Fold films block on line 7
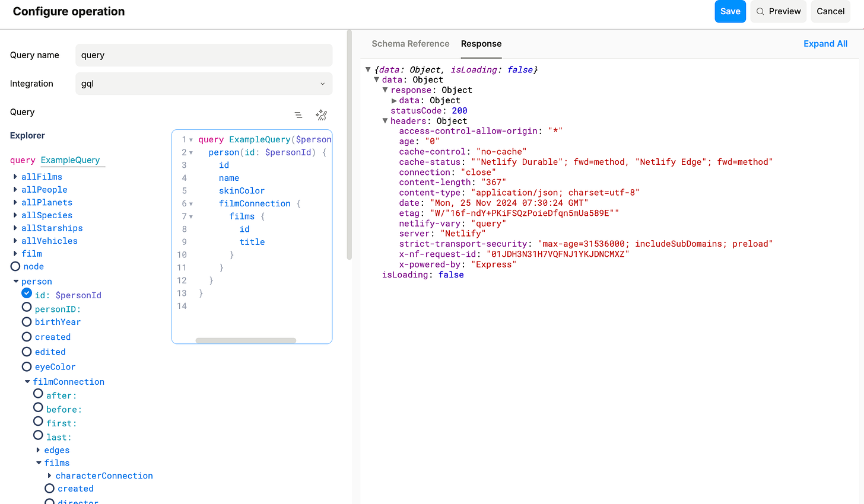This screenshot has width=864, height=504. click(191, 217)
